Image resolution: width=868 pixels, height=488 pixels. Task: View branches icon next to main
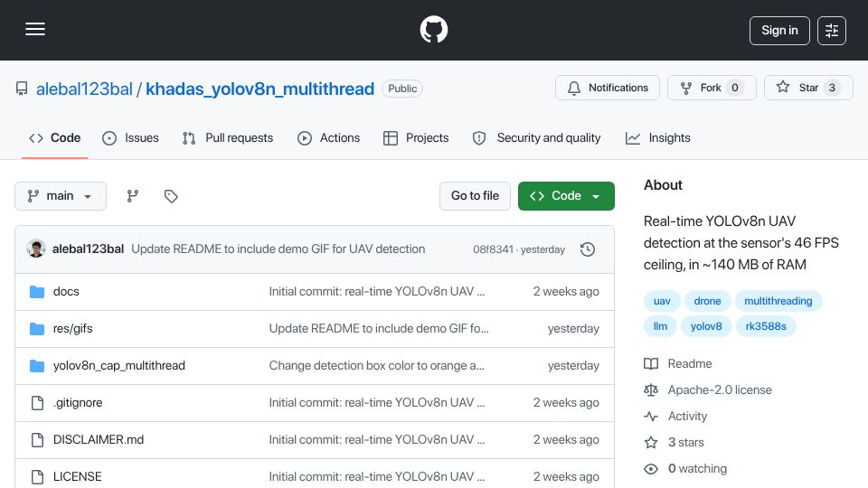tap(132, 196)
